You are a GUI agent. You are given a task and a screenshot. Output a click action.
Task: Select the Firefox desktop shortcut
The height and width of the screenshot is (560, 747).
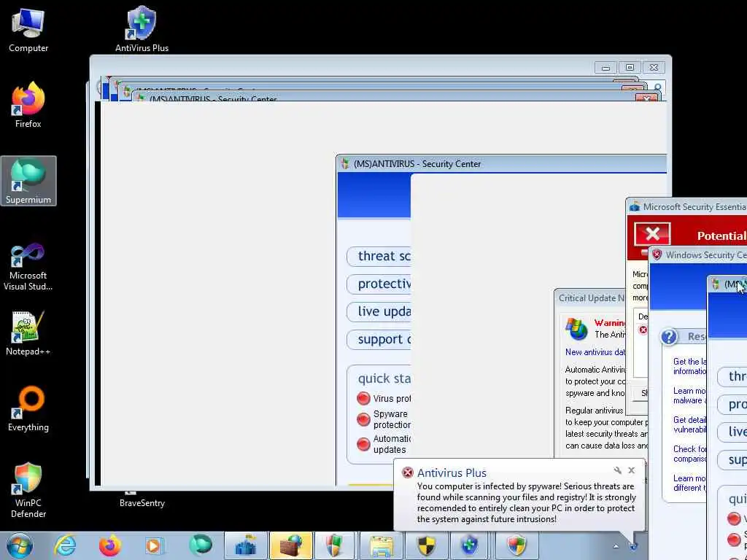click(28, 105)
